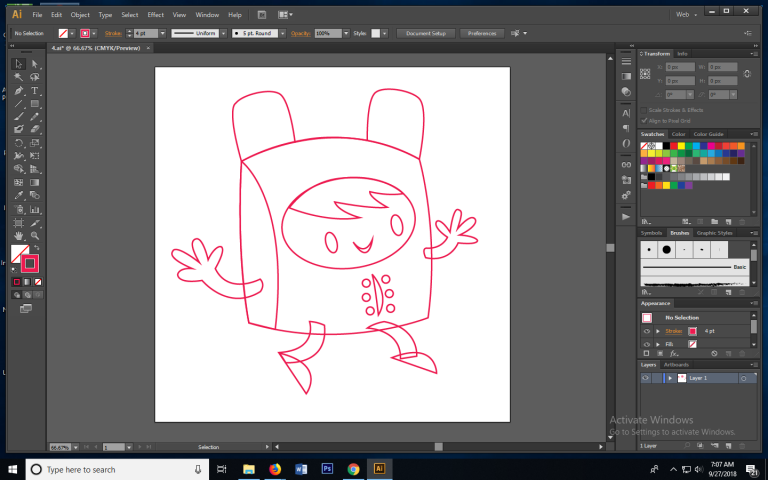The width and height of the screenshot is (768, 480).
Task: Expand Layer 1 disclosure triangle
Action: click(x=669, y=378)
